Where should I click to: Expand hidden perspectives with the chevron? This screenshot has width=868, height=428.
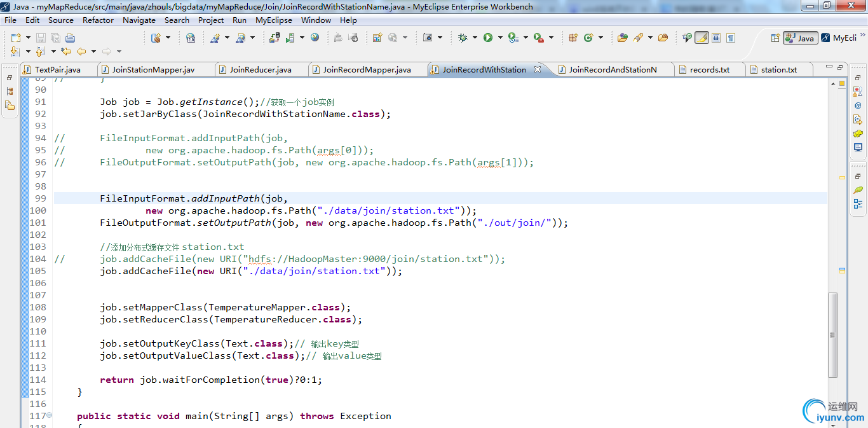(863, 34)
